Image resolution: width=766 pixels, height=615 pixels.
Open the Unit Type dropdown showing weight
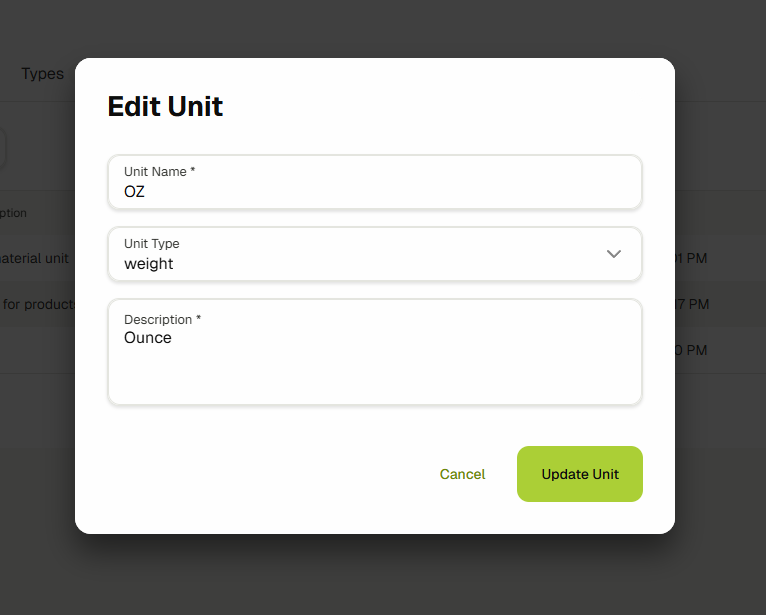pyautogui.click(x=374, y=254)
